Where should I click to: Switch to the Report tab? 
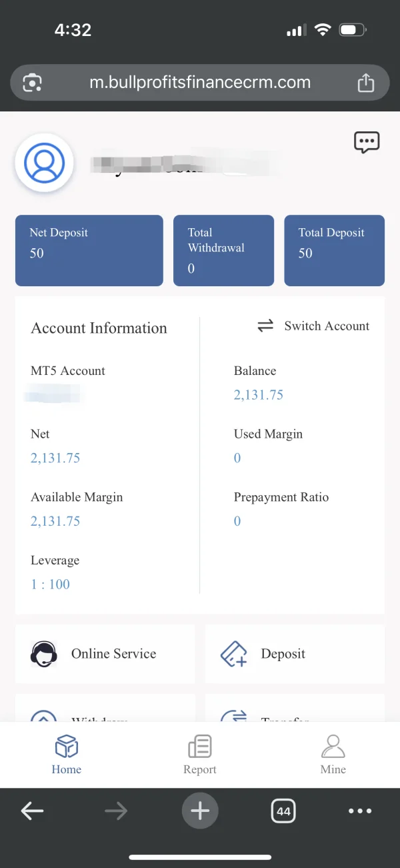coord(200,755)
